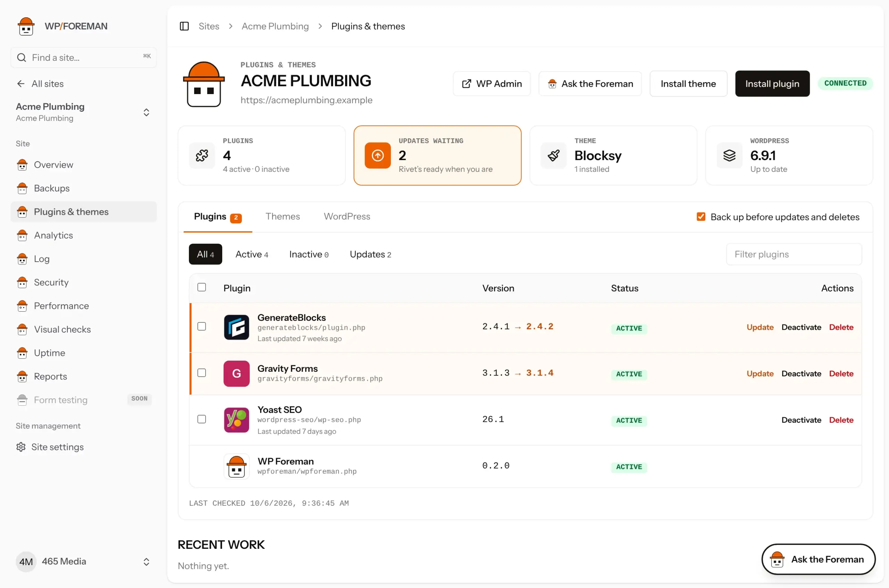Click Update for Gravity Forms

point(760,373)
